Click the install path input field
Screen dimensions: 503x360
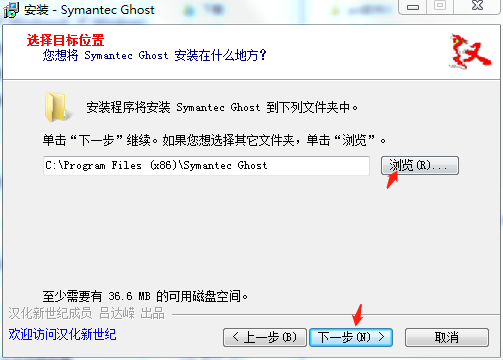(x=206, y=165)
